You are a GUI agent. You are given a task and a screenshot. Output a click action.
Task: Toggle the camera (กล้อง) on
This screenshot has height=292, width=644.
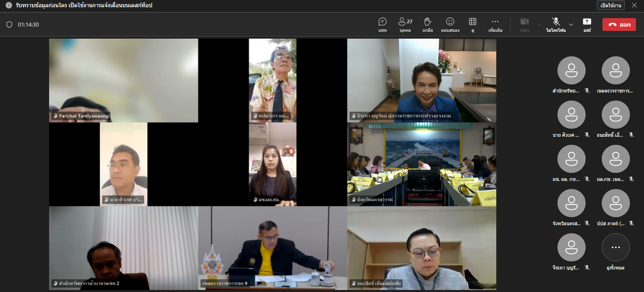(524, 24)
